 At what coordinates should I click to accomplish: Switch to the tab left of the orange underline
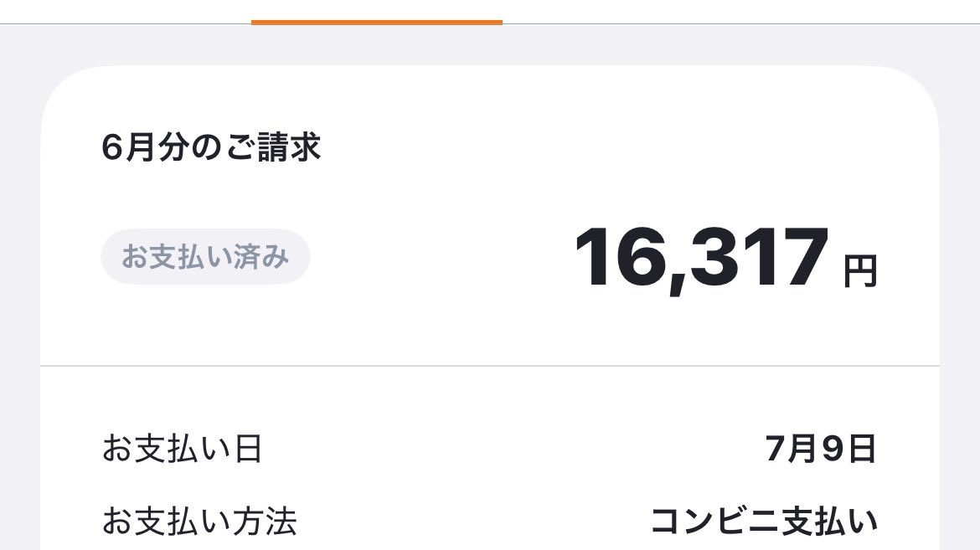(126, 11)
